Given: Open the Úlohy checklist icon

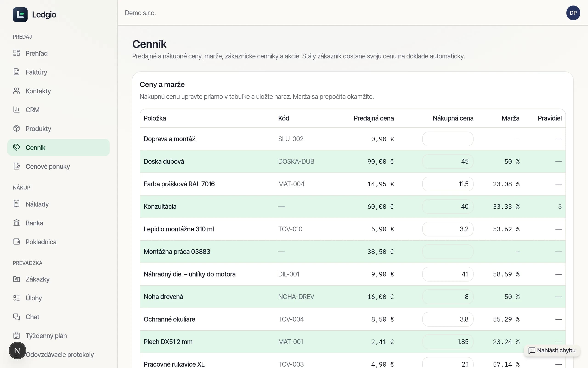Looking at the screenshot, I should point(17,298).
